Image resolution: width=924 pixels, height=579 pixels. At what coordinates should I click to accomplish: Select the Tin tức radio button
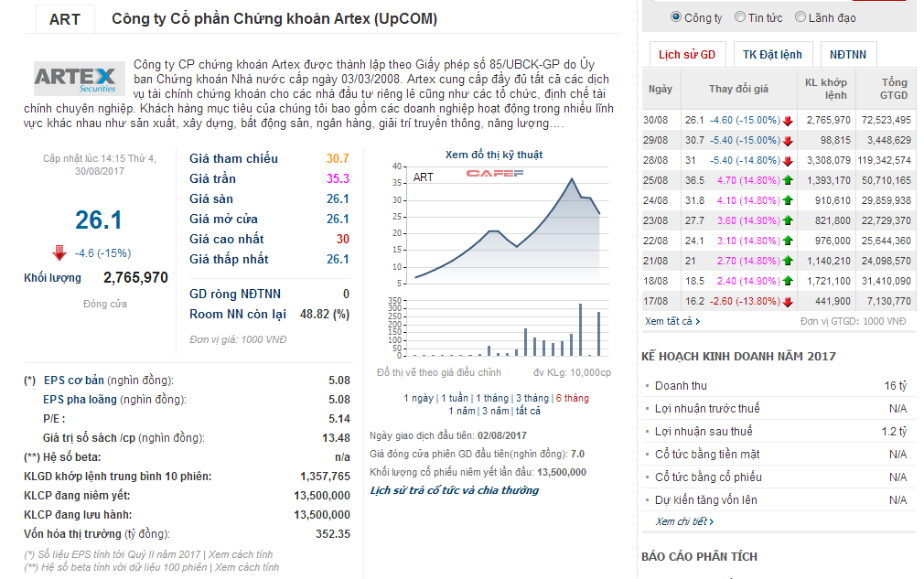(740, 17)
